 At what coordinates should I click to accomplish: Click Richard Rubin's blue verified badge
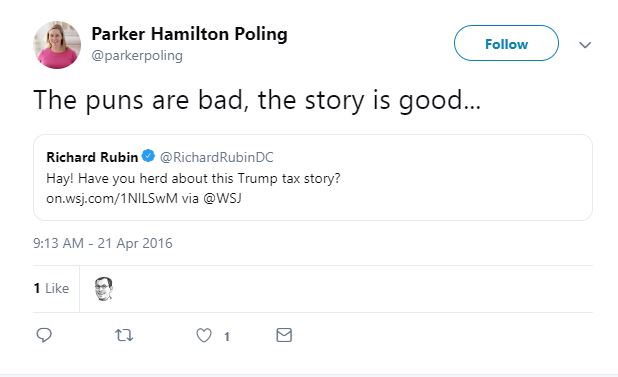[148, 156]
